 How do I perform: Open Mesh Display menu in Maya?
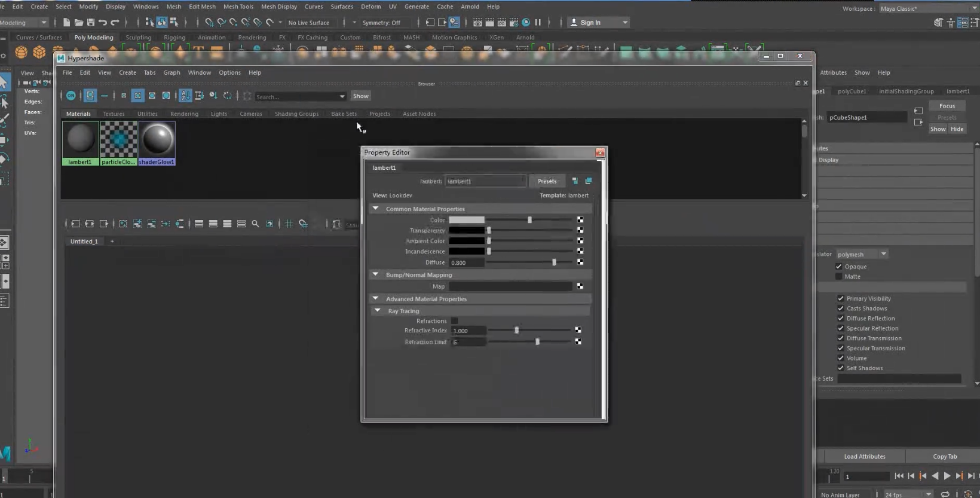click(278, 7)
